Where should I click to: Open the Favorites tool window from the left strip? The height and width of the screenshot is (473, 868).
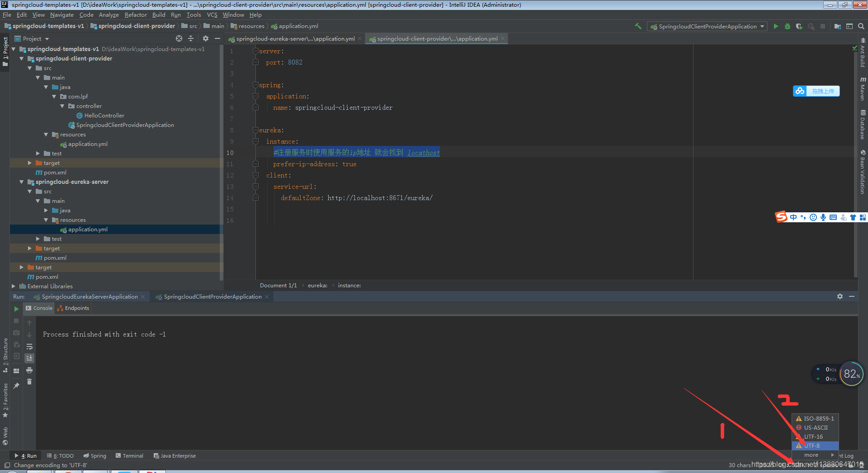(x=5, y=400)
